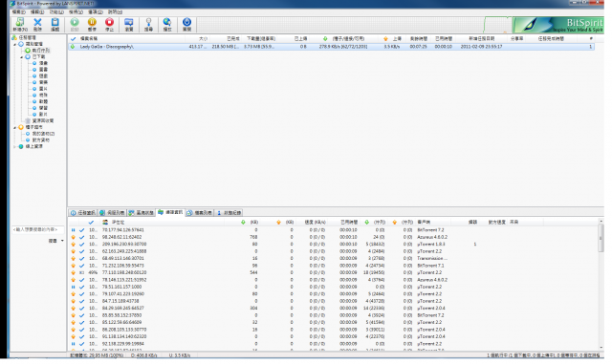Click the green start toolbar button
This screenshot has width=612, height=364.
[x=75, y=24]
